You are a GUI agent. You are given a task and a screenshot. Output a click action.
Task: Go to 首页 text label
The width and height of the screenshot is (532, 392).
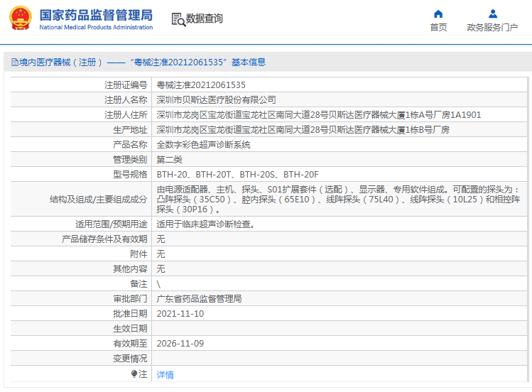438,28
